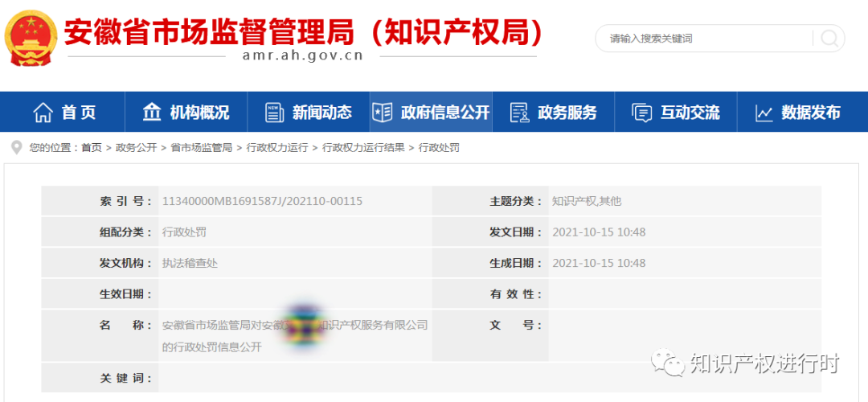Open the 机构概况 navigation tab
Image resolution: width=868 pixels, height=402 pixels.
[x=186, y=112]
